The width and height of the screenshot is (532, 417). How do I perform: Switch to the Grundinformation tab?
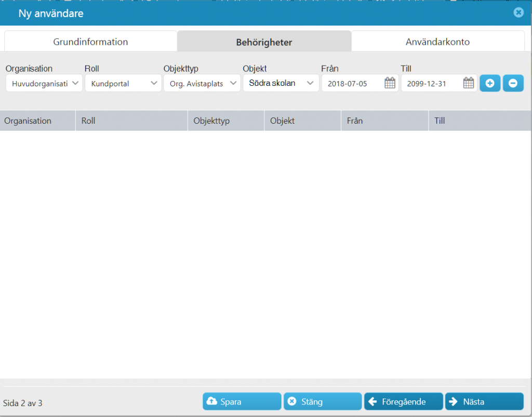coord(90,42)
